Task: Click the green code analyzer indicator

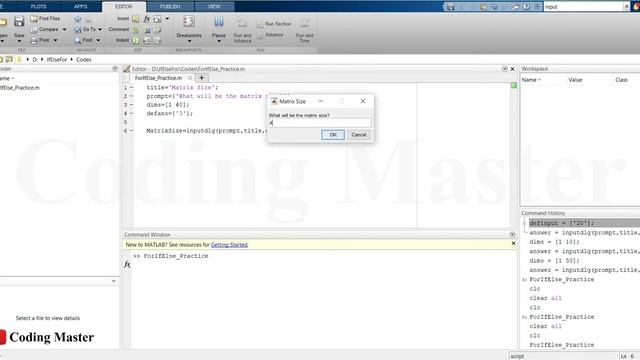Action: pyautogui.click(x=514, y=86)
